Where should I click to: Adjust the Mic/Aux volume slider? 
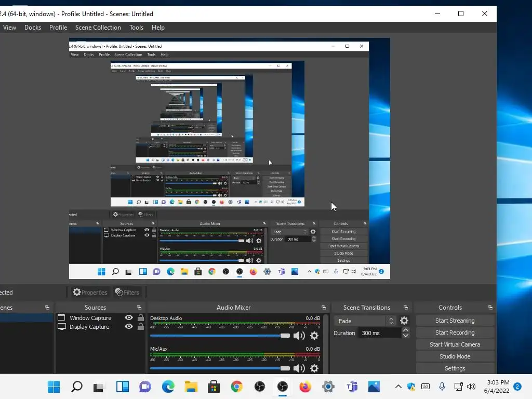220,368
